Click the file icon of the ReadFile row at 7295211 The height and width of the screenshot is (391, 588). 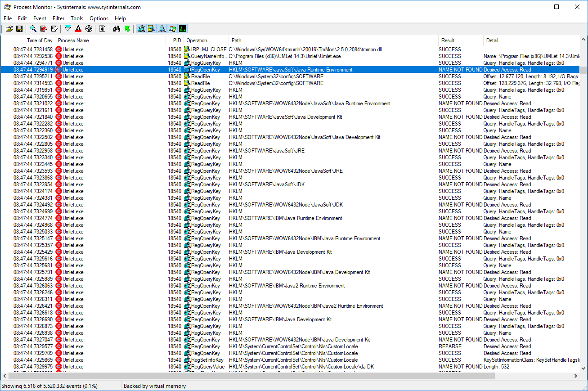point(187,76)
